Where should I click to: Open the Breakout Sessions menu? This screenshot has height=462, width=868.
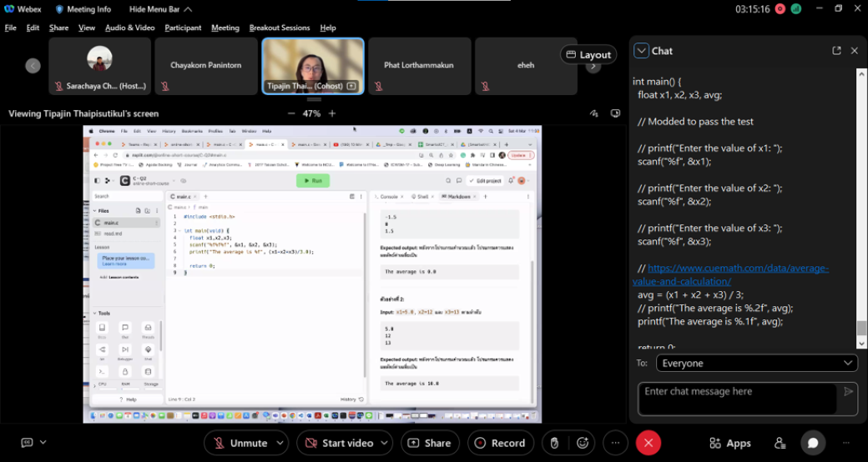pos(279,28)
